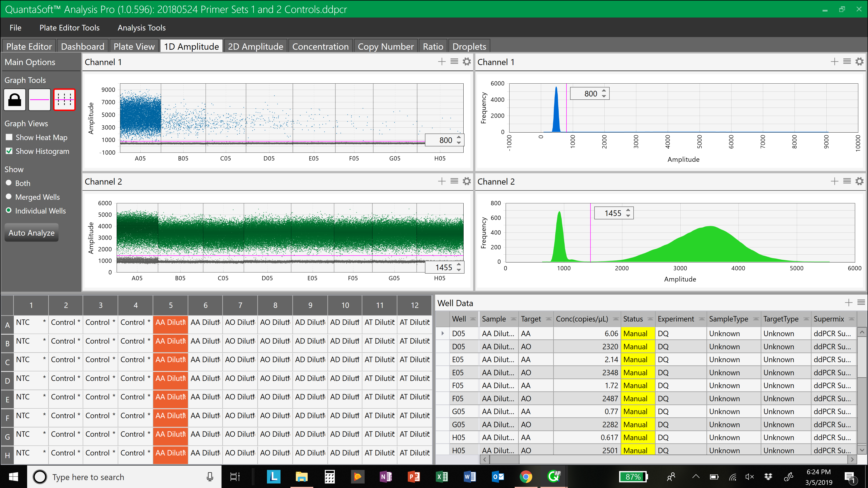868x488 pixels.
Task: Open Excel from the Windows taskbar
Action: pyautogui.click(x=441, y=476)
